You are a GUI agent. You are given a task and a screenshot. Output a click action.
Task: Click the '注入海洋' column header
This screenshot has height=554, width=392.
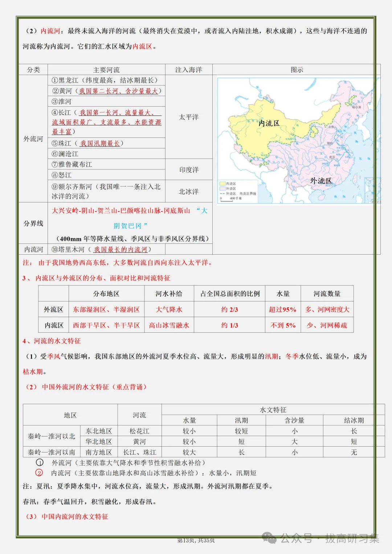[189, 70]
